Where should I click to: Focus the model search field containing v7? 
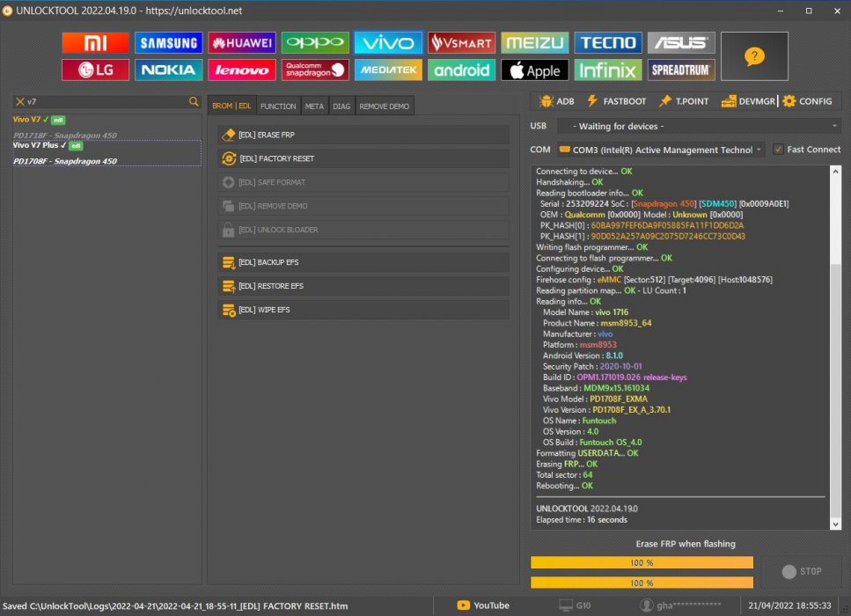tap(106, 101)
